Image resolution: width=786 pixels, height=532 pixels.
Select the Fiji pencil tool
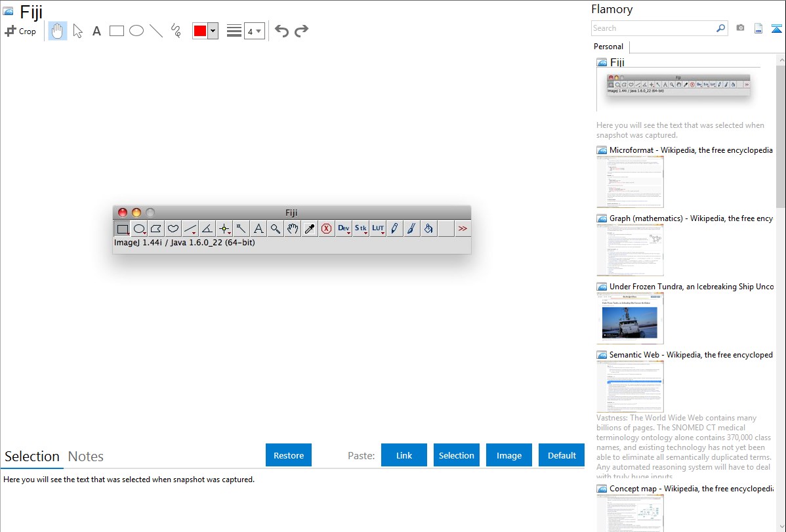pyautogui.click(x=394, y=229)
